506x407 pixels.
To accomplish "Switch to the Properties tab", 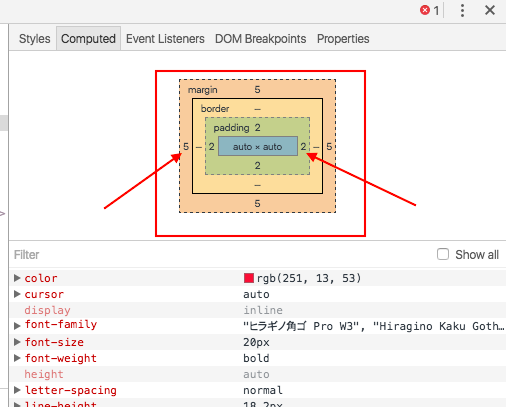I will 343,39.
